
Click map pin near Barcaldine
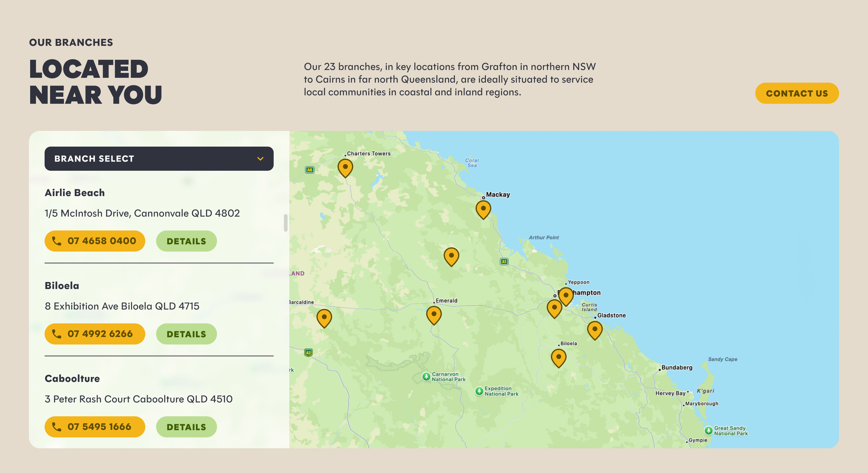coord(324,318)
